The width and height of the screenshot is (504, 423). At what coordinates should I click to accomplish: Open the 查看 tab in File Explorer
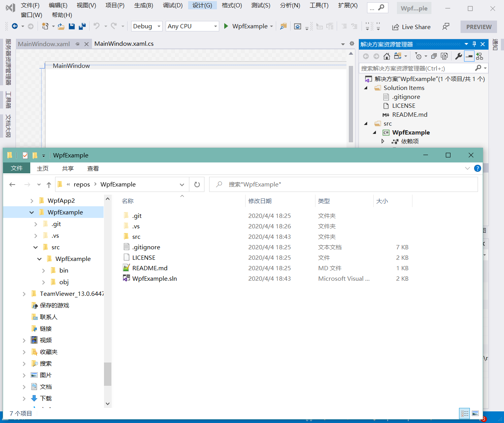(93, 169)
